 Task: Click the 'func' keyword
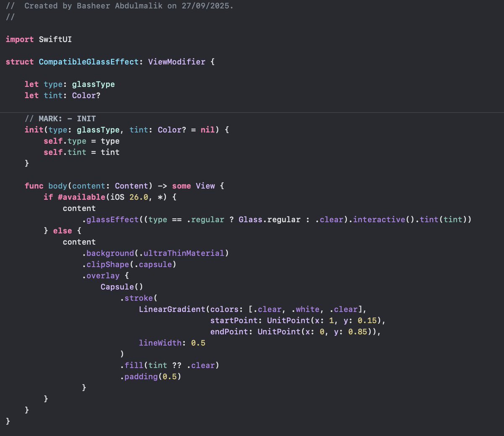pyautogui.click(x=34, y=186)
